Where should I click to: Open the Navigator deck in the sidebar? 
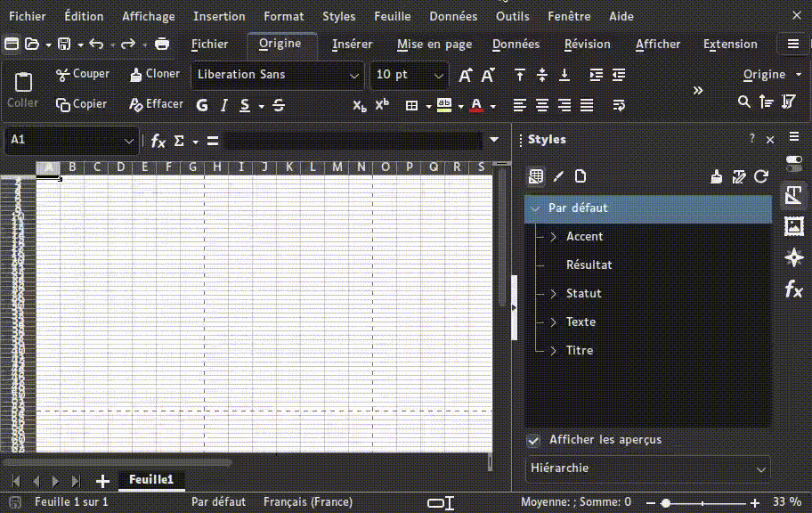(794, 257)
